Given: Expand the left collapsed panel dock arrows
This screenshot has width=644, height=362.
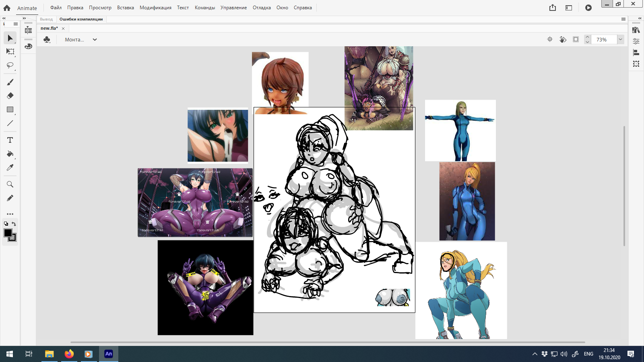Looking at the screenshot, I should 24,19.
